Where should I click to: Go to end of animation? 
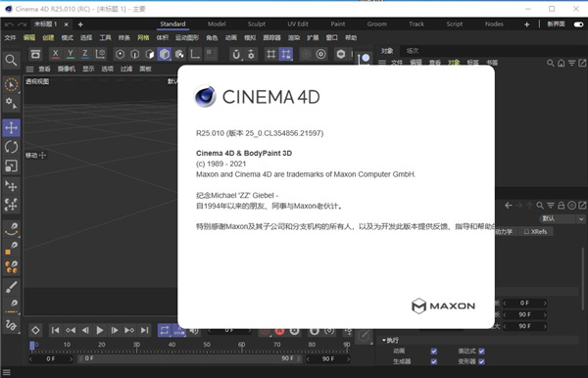144,330
